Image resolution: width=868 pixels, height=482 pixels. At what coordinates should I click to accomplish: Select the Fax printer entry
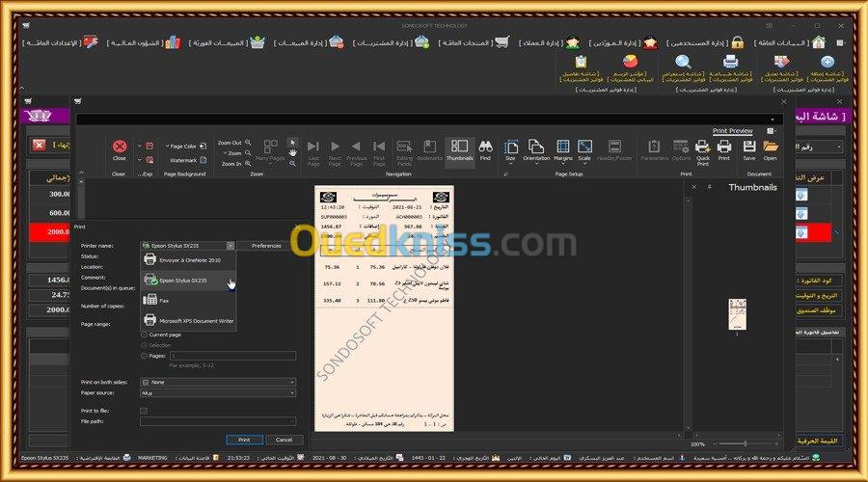pos(188,301)
